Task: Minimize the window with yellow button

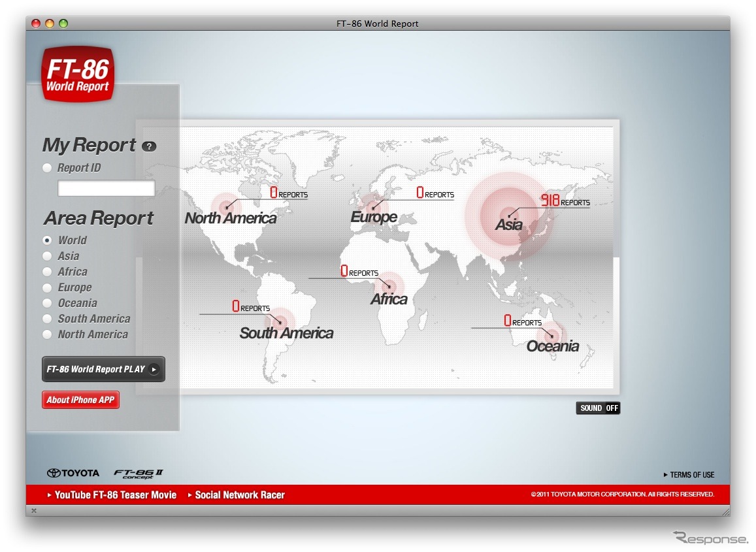Action: click(x=50, y=23)
